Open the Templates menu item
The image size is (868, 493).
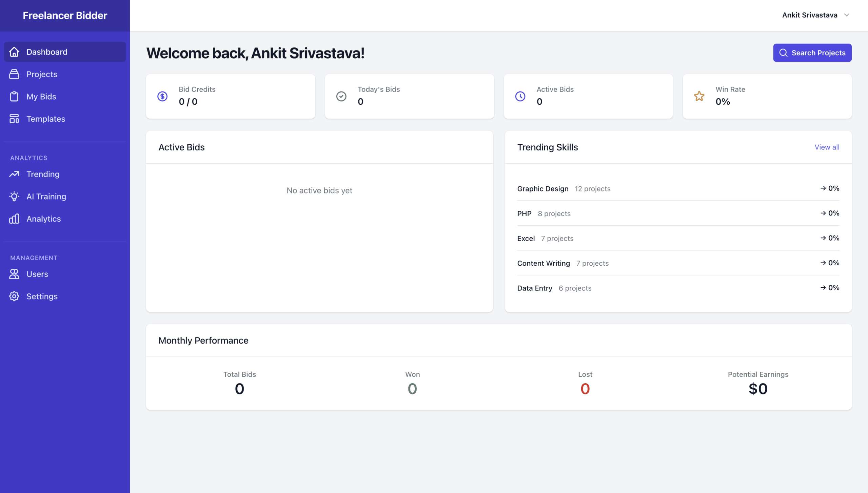(46, 119)
